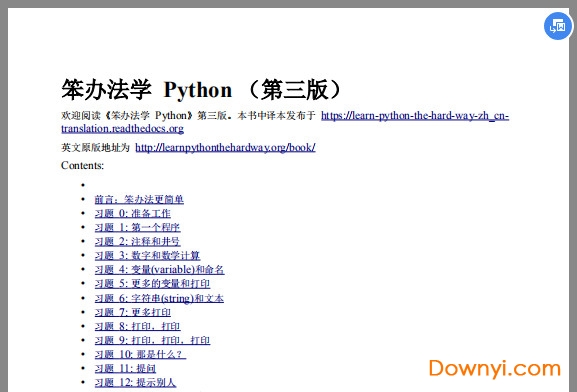Open 习题 12: 提示别人 link
The height and width of the screenshot is (392, 577).
(x=135, y=382)
